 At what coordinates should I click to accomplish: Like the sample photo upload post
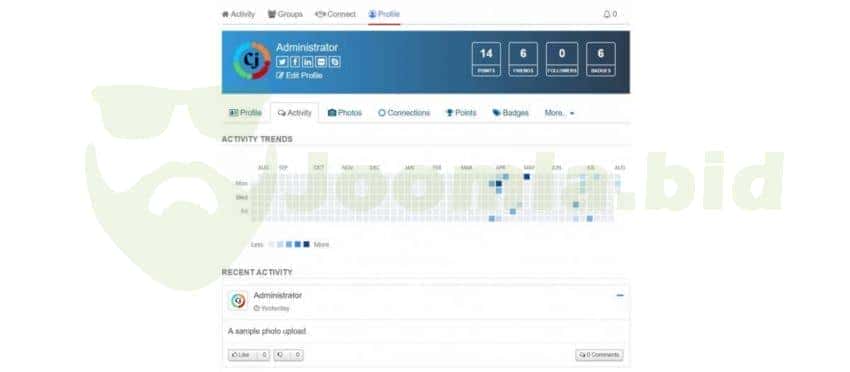coord(241,355)
